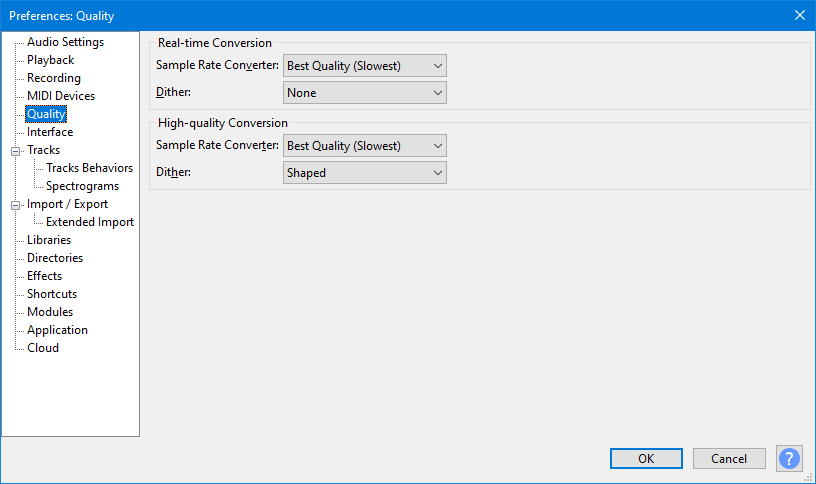Open Extended Import preferences
The width and height of the screenshot is (816, 484).
coord(90,222)
